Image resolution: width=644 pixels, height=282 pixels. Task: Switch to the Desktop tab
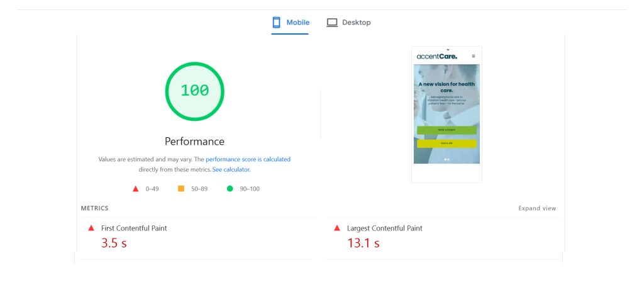348,23
